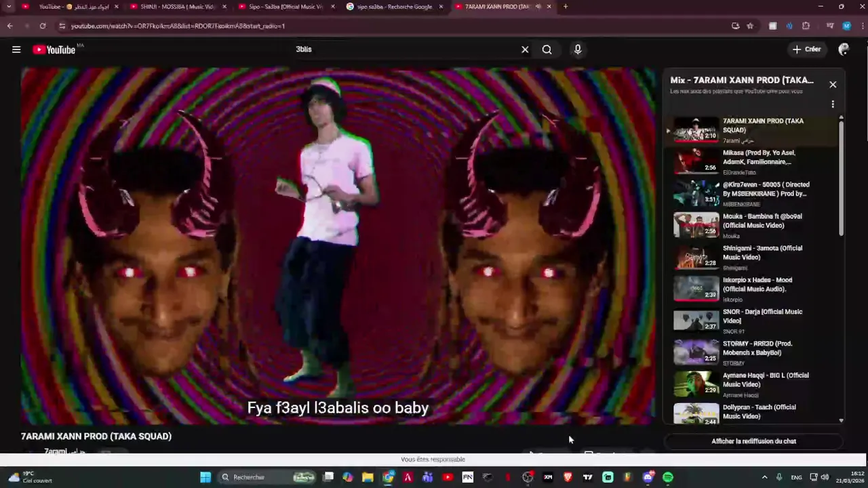Open Discord from the taskbar
868x488 pixels.
648,477
